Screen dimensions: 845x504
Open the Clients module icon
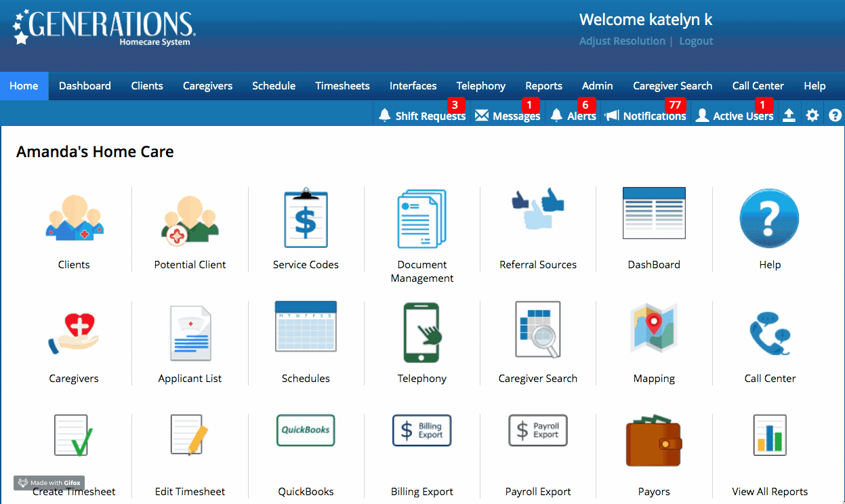pos(74,219)
